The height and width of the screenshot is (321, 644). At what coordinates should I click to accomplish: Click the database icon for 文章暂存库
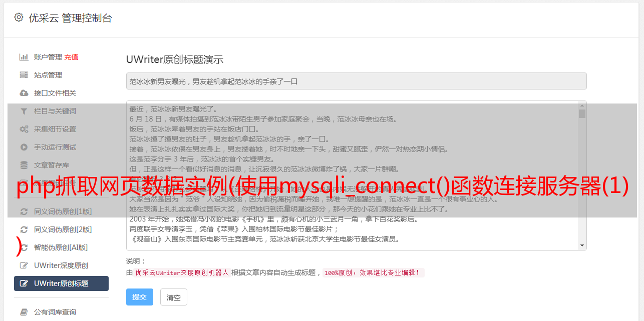[x=24, y=165]
